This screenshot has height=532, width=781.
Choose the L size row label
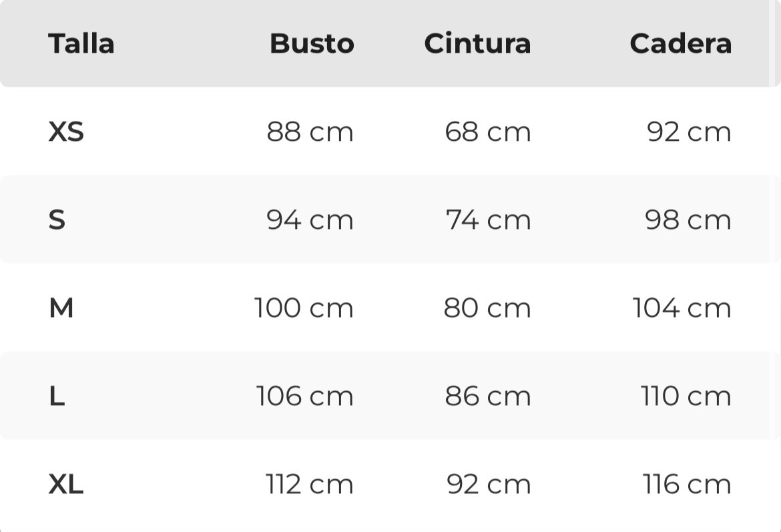pyautogui.click(x=57, y=396)
